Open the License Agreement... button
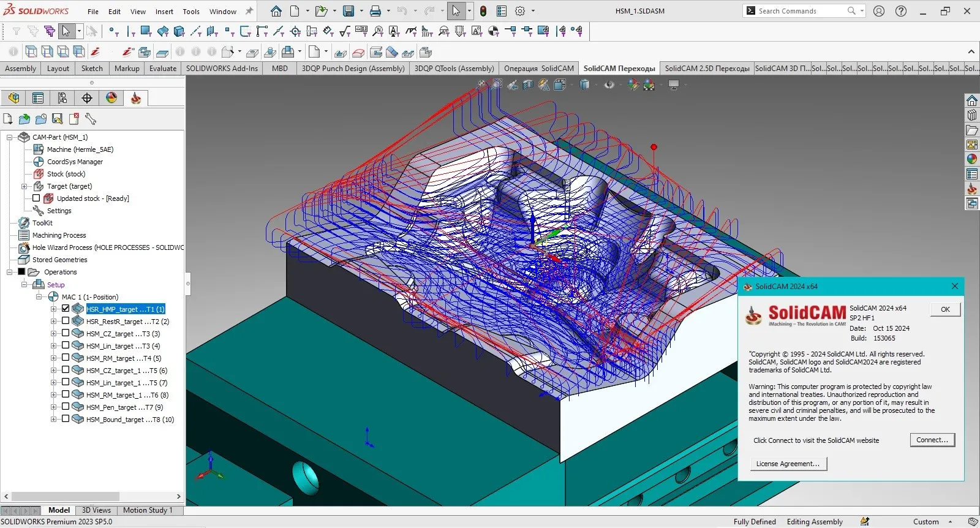The image size is (980, 528). point(788,464)
